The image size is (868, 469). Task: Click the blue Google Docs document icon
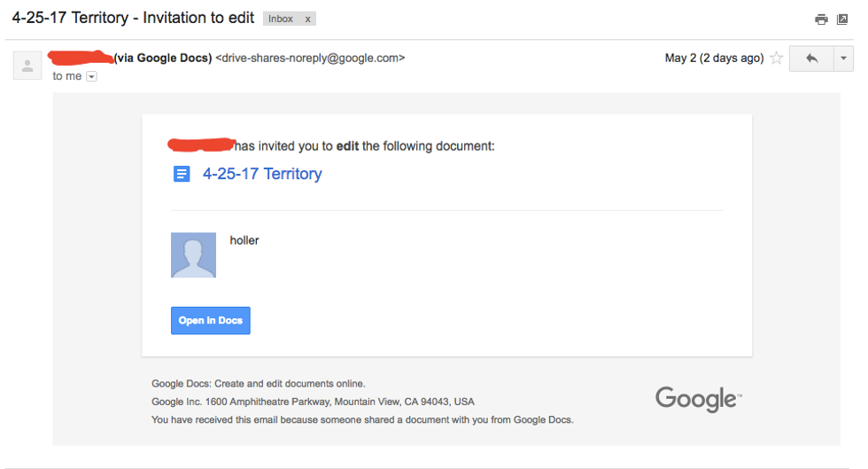pos(181,174)
